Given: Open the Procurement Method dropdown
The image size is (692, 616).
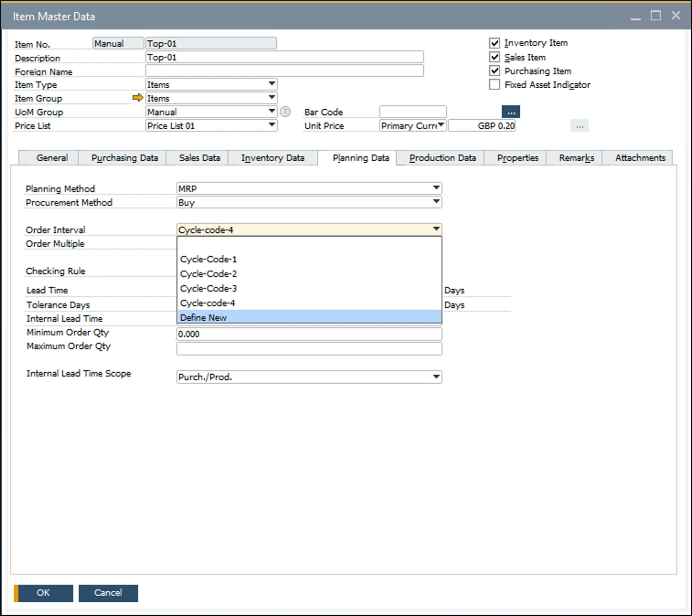Looking at the screenshot, I should coord(436,202).
